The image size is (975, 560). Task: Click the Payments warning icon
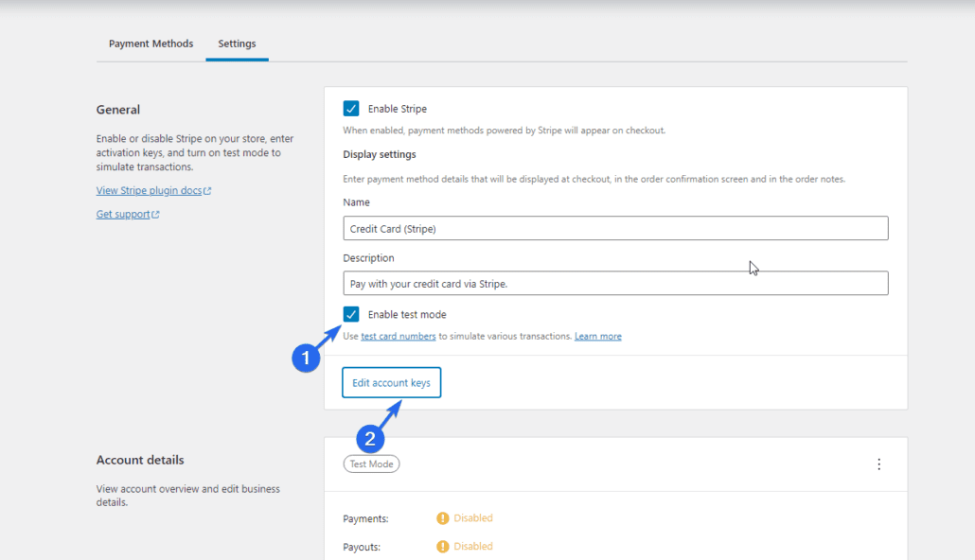(443, 518)
